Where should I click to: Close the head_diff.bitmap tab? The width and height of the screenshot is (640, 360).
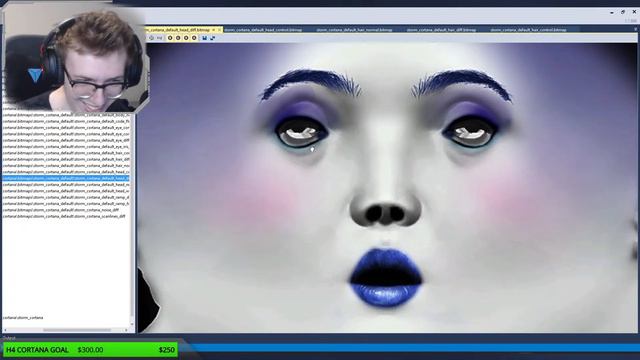click(x=219, y=30)
